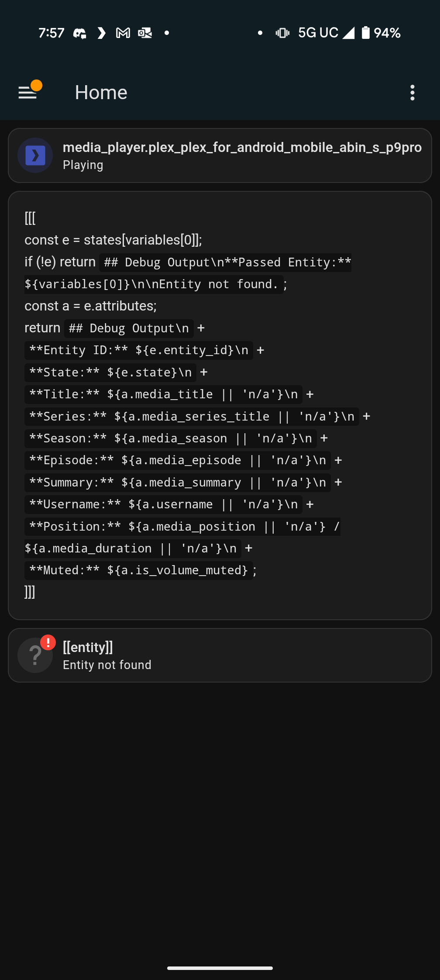
Task: Tap the Outlook notification icon in the status bar
Action: (145, 33)
